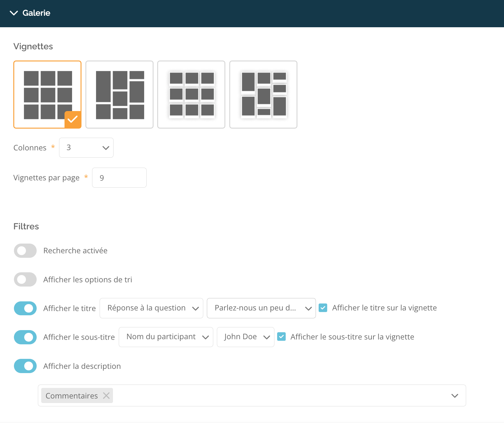Remove the Commentaires tag
Viewport: 504px width, 423px height.
click(x=106, y=395)
